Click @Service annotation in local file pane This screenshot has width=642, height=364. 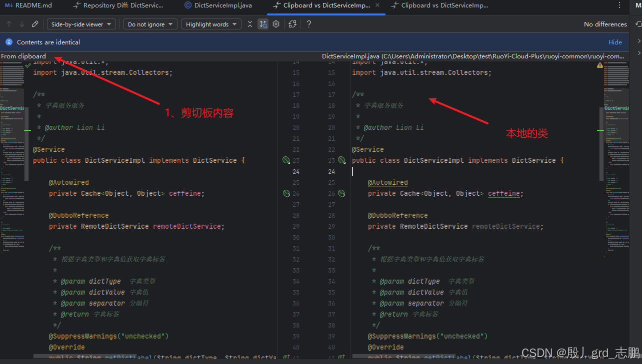click(368, 149)
